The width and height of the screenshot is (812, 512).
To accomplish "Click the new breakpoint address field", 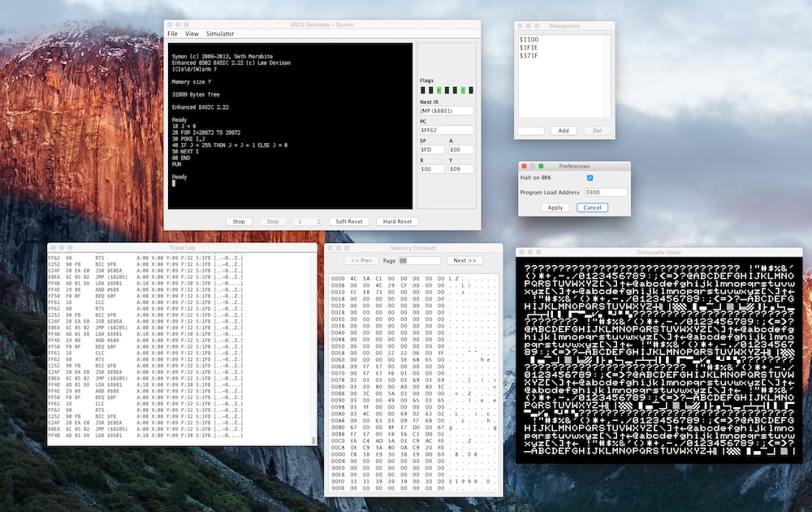I will click(x=531, y=131).
